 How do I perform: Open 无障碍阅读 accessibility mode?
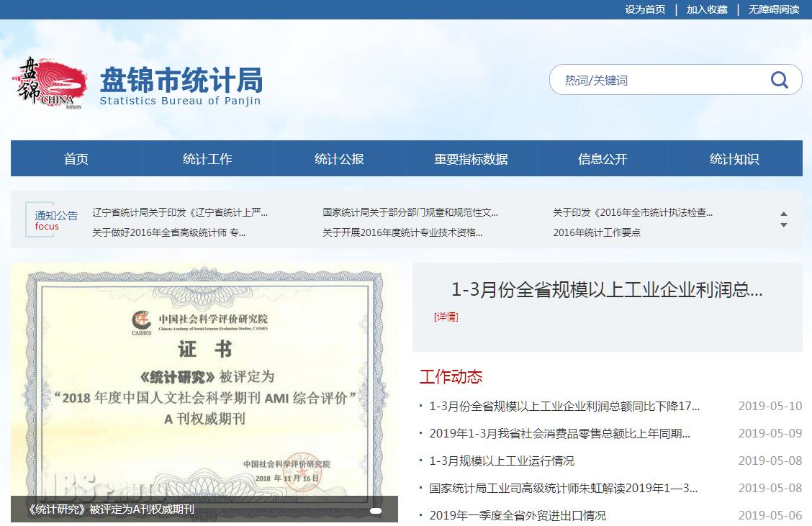tap(774, 9)
